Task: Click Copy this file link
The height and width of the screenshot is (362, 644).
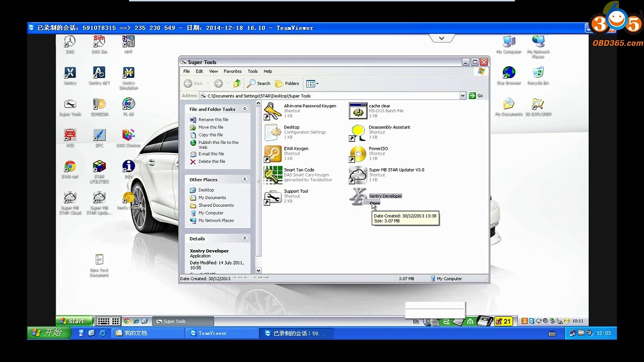Action: pyautogui.click(x=211, y=135)
